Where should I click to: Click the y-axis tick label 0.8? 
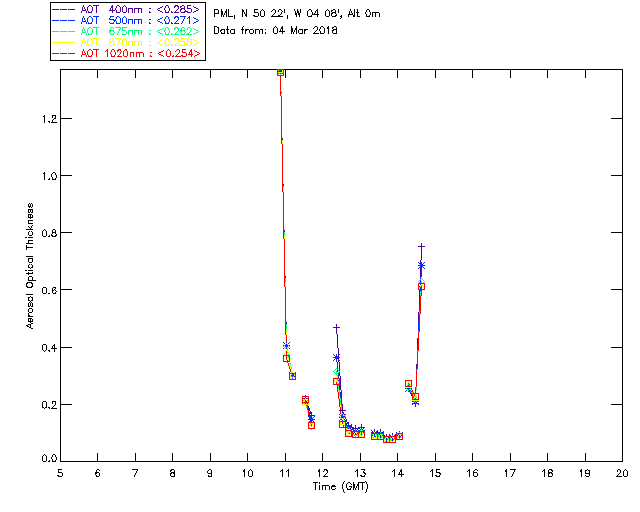pyautogui.click(x=49, y=233)
